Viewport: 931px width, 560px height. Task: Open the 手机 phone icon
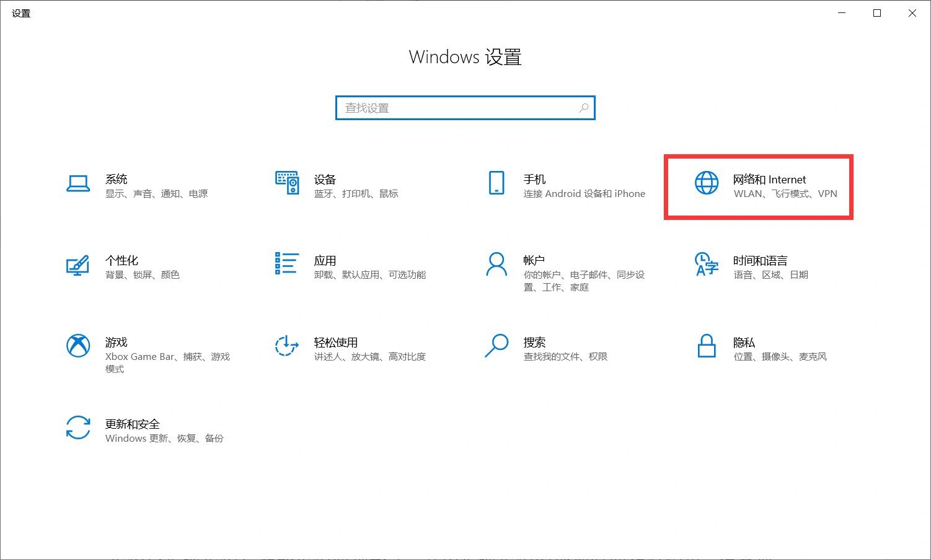click(496, 183)
